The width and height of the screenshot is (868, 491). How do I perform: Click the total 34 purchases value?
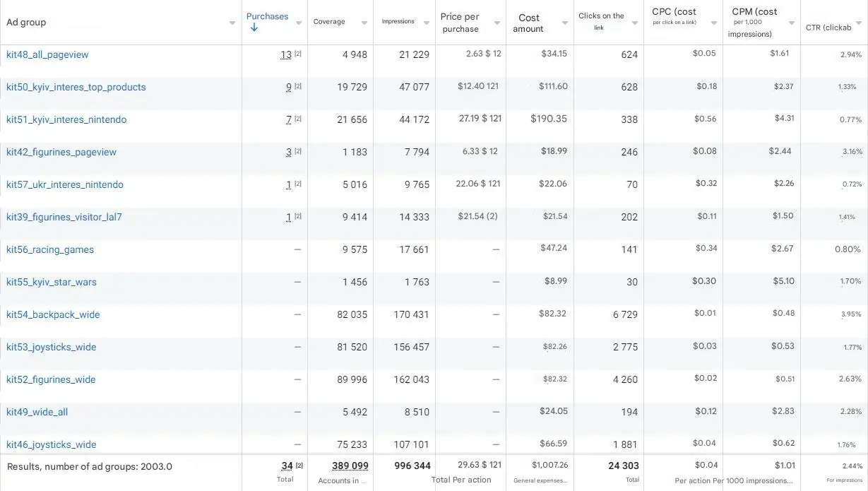(x=287, y=466)
